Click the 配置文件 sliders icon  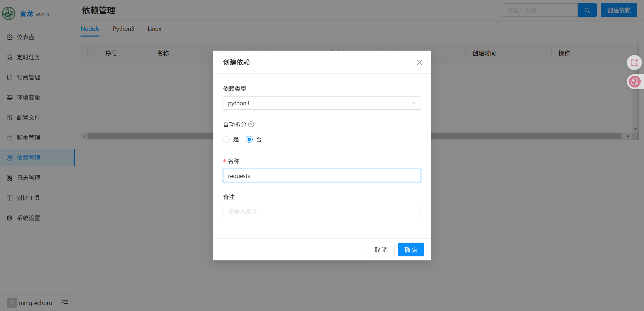click(10, 118)
